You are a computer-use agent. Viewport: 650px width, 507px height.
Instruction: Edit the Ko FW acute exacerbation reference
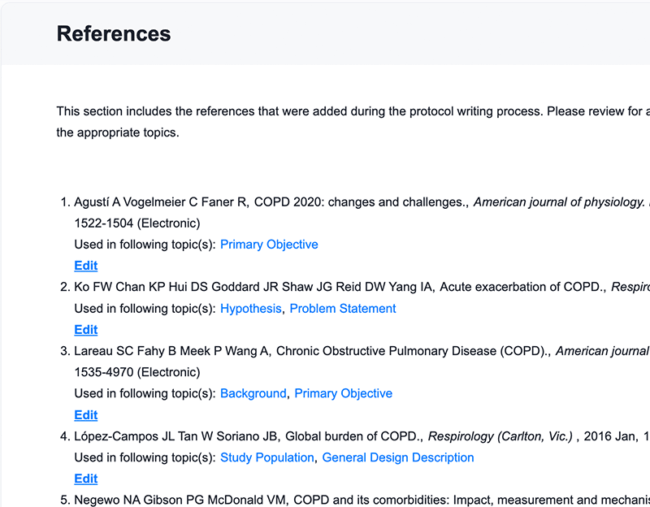click(x=86, y=330)
